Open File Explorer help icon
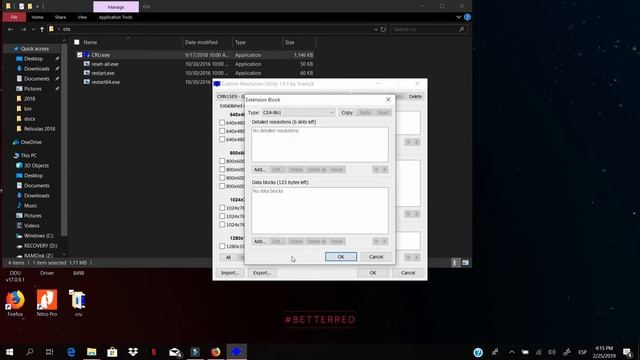This screenshot has height=360, width=640. tap(467, 17)
